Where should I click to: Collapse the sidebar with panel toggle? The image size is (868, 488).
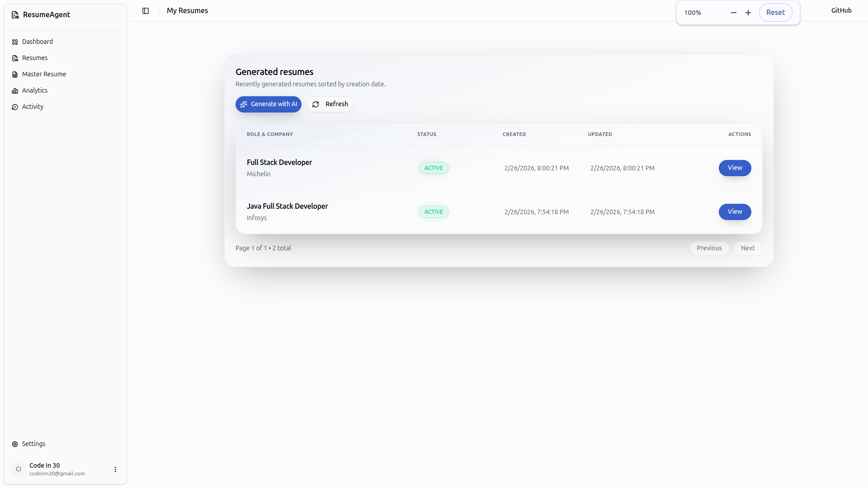(146, 11)
